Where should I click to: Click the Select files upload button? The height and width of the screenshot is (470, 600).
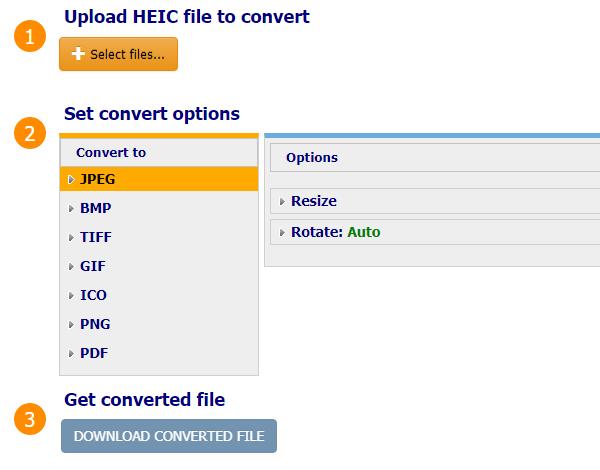118,55
